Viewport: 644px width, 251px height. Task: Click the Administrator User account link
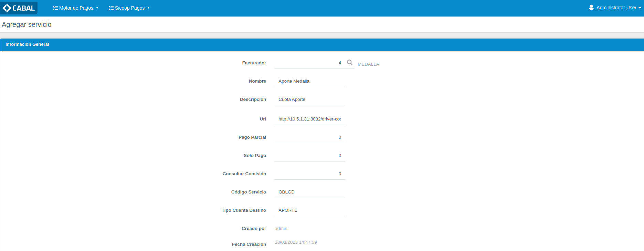pos(616,8)
